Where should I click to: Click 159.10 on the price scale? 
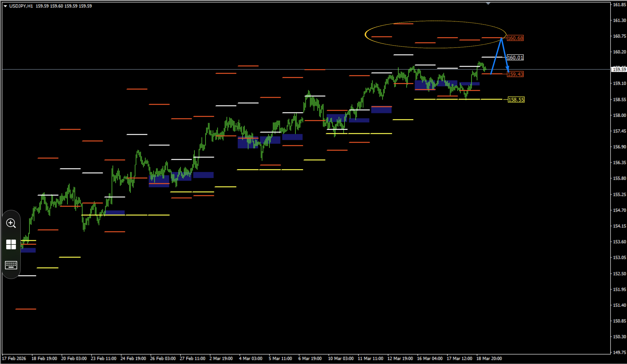tap(619, 83)
